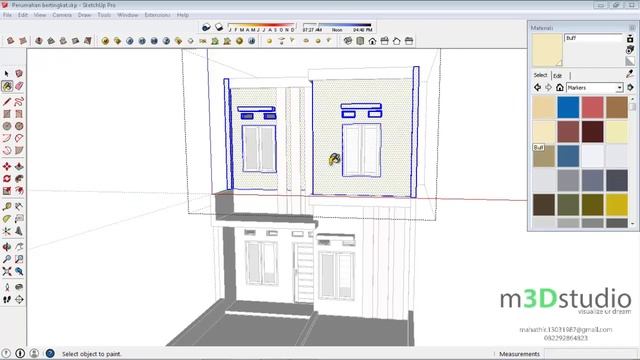
Task: Pick the Eraser tool
Action: [x=19, y=86]
